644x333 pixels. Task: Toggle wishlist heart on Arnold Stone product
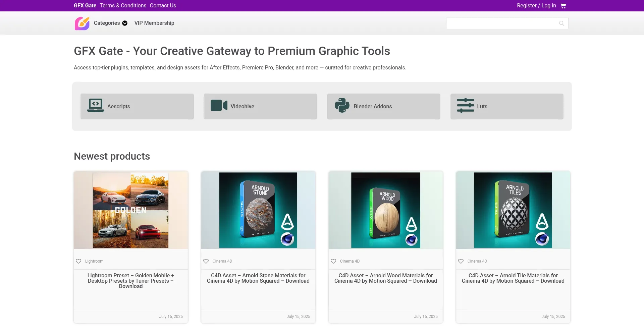206,261
